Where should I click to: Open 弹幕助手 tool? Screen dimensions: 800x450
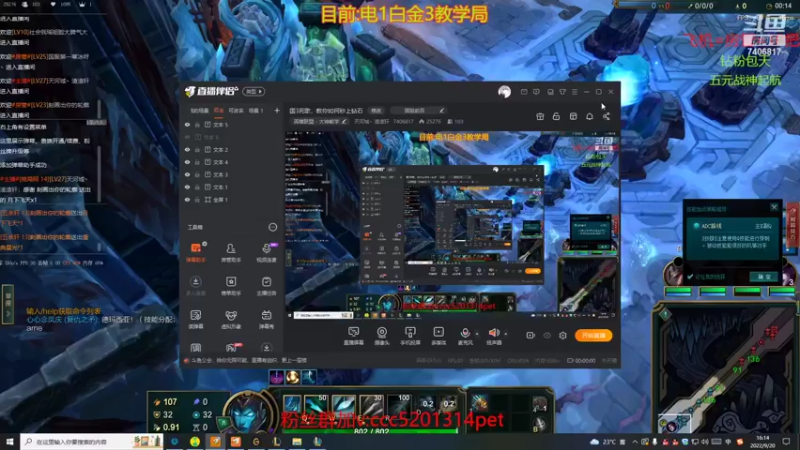click(x=196, y=252)
